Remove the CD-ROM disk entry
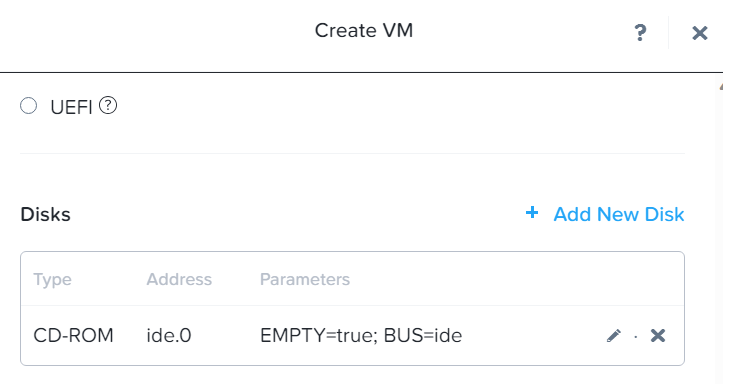This screenshot has width=732, height=384. (658, 335)
